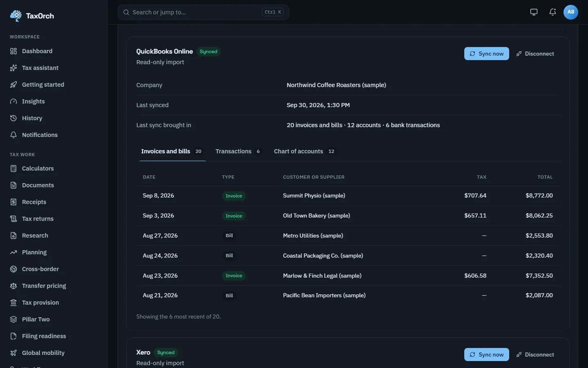Disconnect the Xero integration
The width and height of the screenshot is (588, 368).
click(535, 355)
